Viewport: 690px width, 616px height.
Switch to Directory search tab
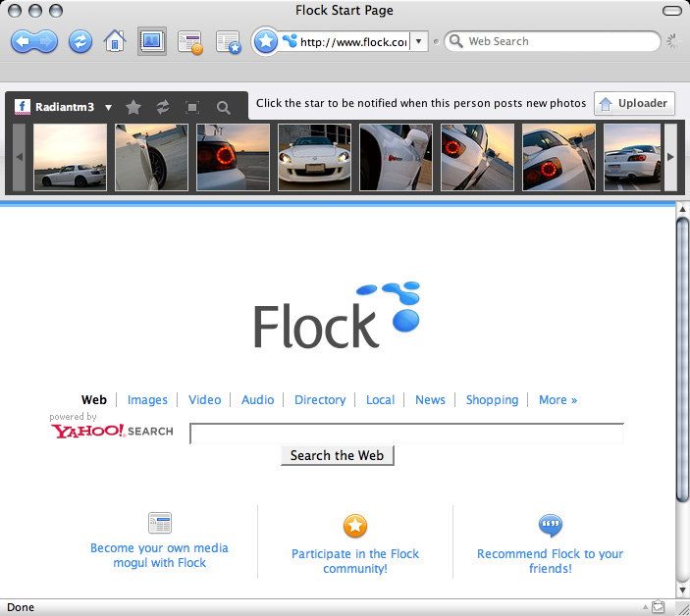pos(320,400)
